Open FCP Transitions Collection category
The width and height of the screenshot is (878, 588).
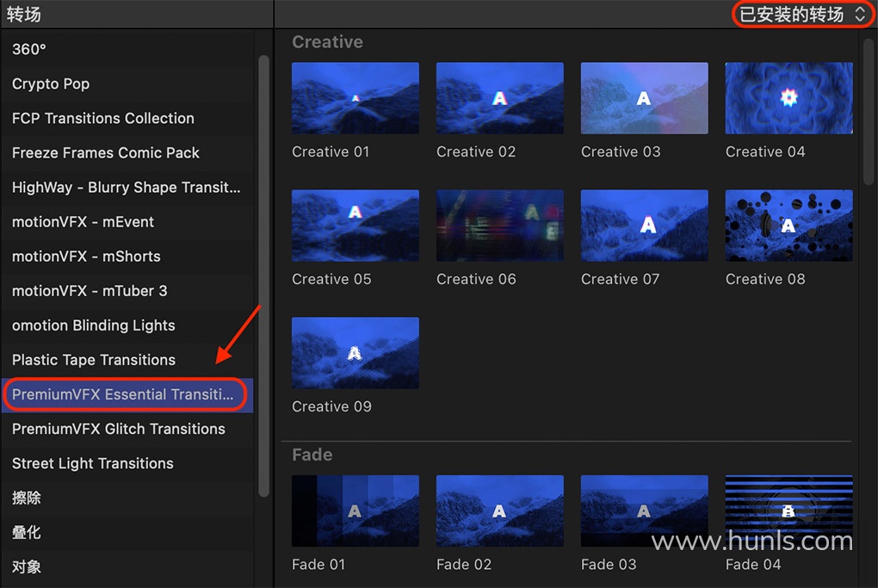click(127, 118)
